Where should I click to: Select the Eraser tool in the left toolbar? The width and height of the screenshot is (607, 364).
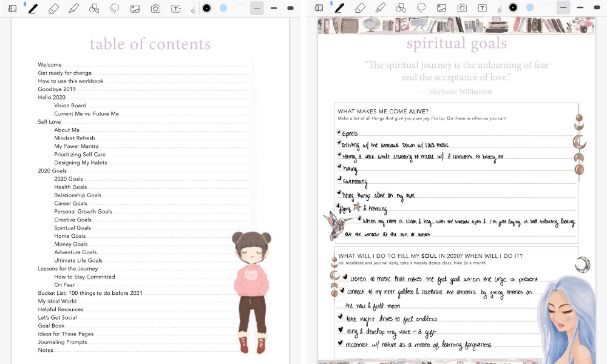click(x=53, y=8)
